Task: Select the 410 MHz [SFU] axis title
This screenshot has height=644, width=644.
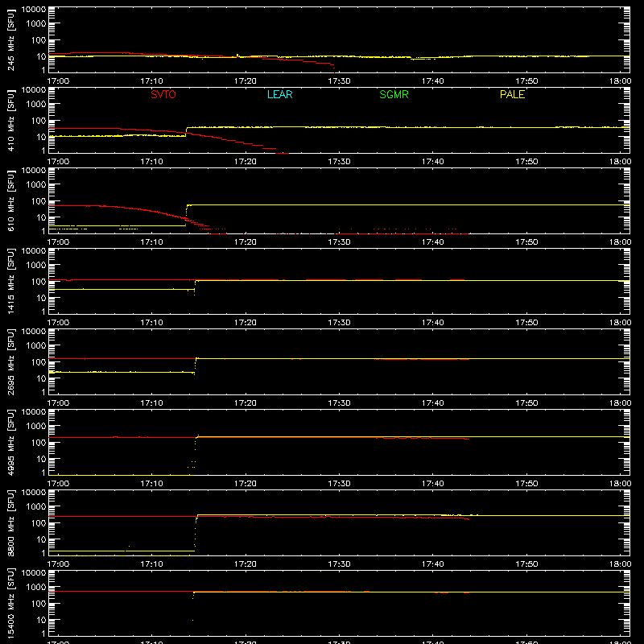Action: (10, 120)
